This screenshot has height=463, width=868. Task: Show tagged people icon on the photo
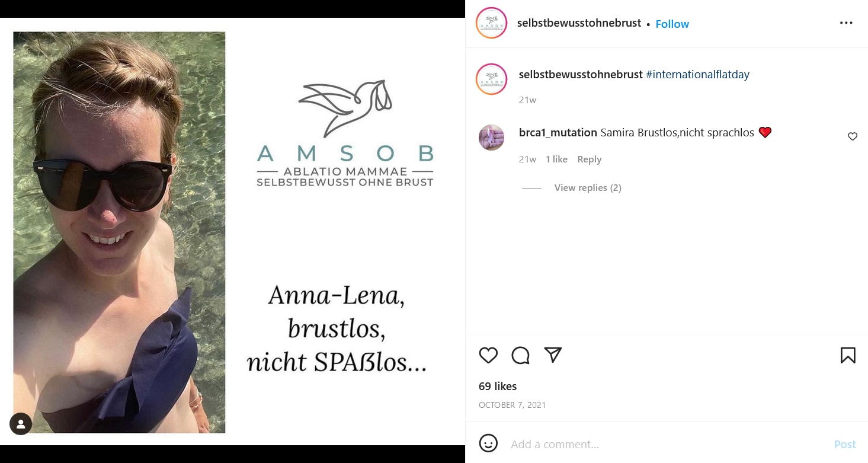coord(21,424)
